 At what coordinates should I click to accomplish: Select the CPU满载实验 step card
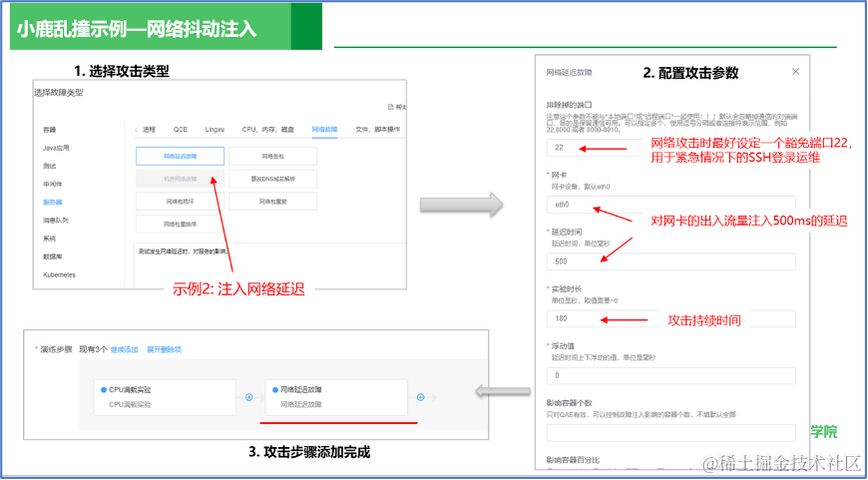[165, 397]
